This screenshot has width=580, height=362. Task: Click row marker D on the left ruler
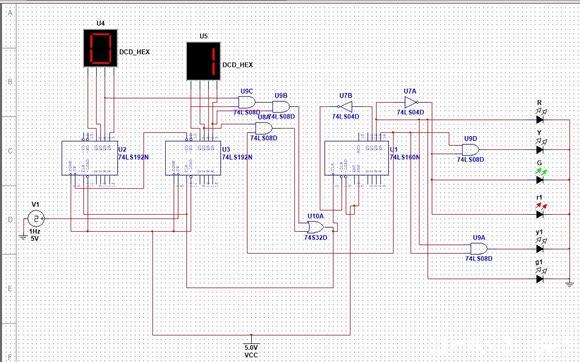pos(10,219)
